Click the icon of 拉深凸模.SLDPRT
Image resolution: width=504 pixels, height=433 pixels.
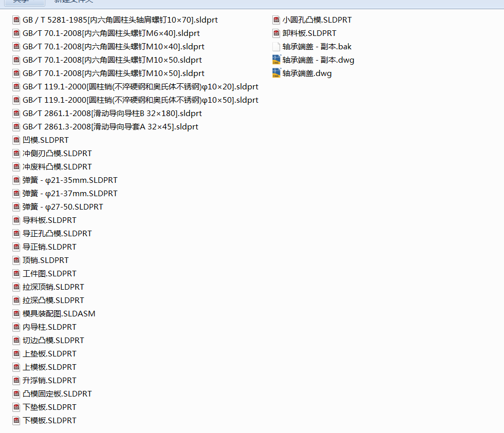[x=16, y=300]
